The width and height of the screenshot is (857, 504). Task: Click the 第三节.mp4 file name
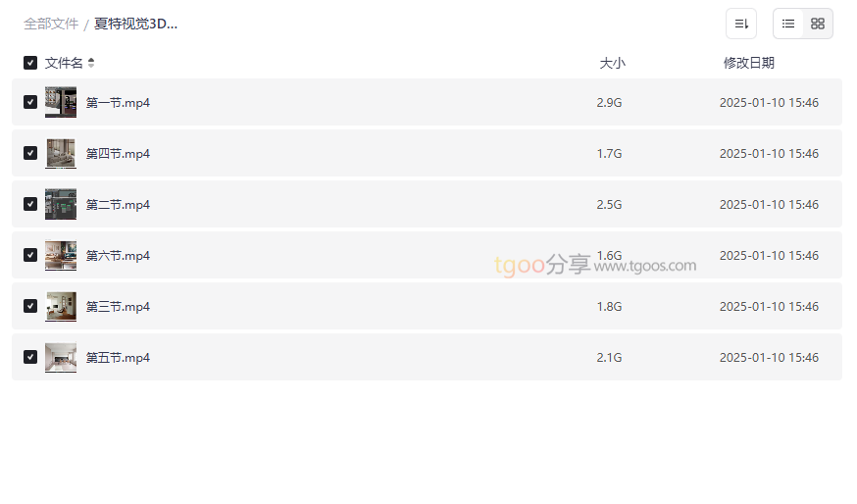tap(118, 307)
